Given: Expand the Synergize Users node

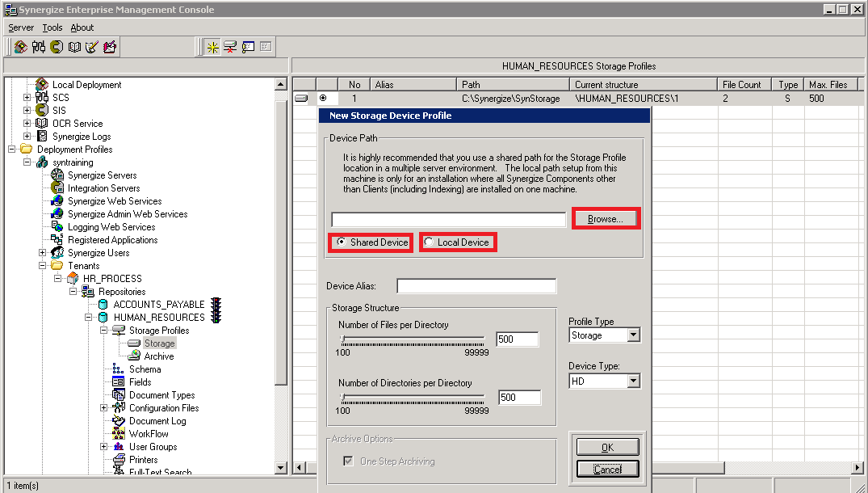Looking at the screenshot, I should (x=42, y=253).
